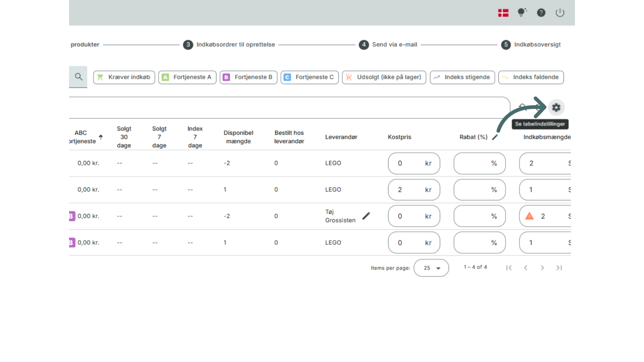644x362 pixels.
Task: Click the Danish flag language icon
Action: [x=503, y=13]
